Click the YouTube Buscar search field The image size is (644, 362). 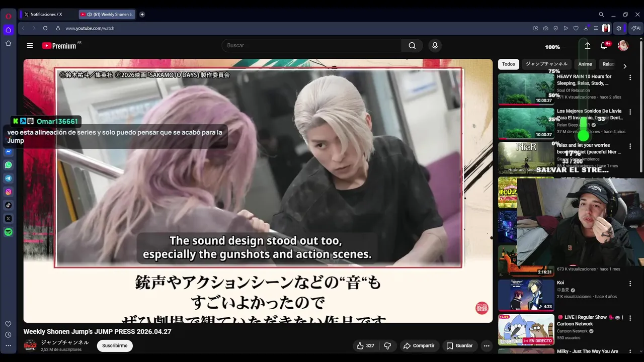311,46
